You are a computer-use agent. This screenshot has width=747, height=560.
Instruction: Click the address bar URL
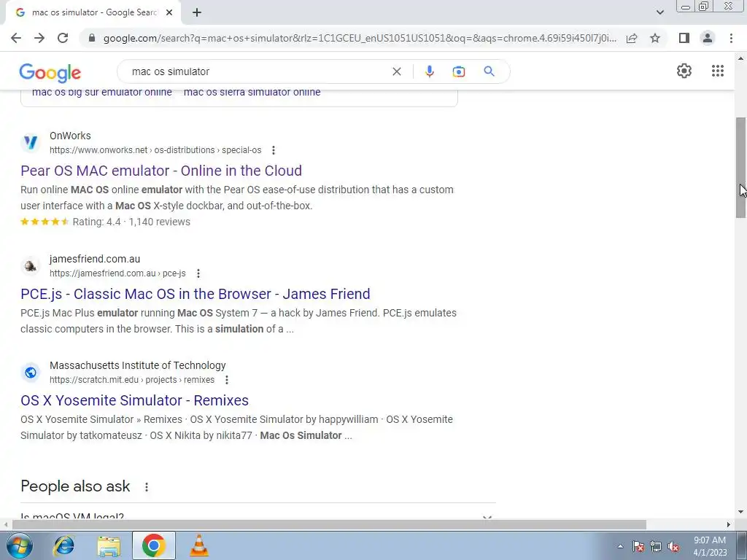coord(360,38)
